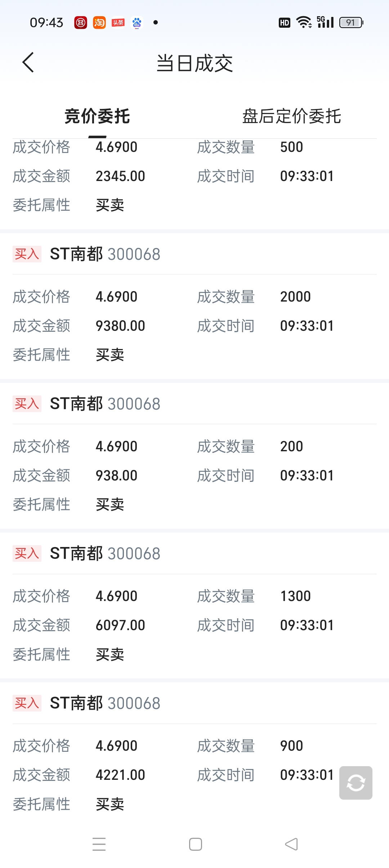Tap the Android back triangle button
This screenshot has width=389, height=868.
[291, 844]
